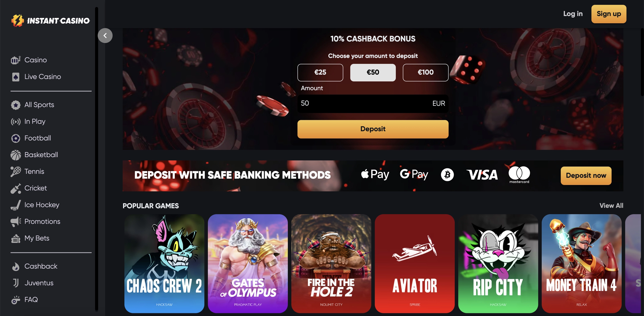View All popular games
The height and width of the screenshot is (316, 644).
[x=611, y=206]
